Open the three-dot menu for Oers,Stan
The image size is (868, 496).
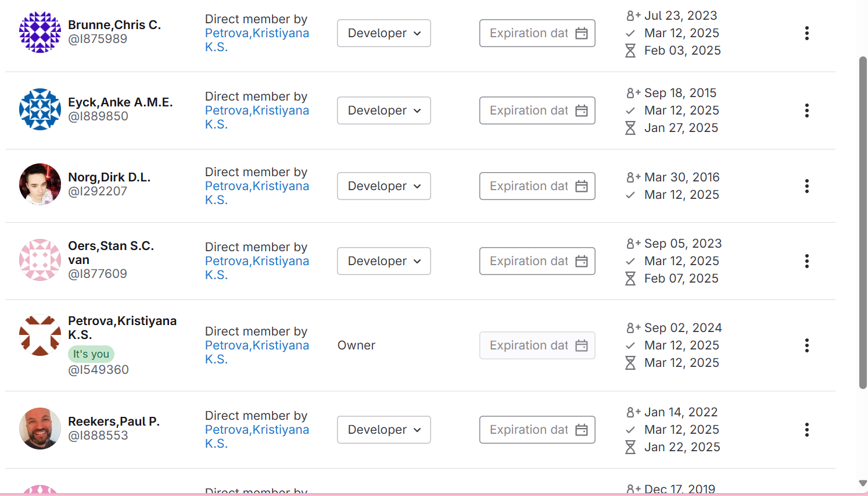coord(807,261)
